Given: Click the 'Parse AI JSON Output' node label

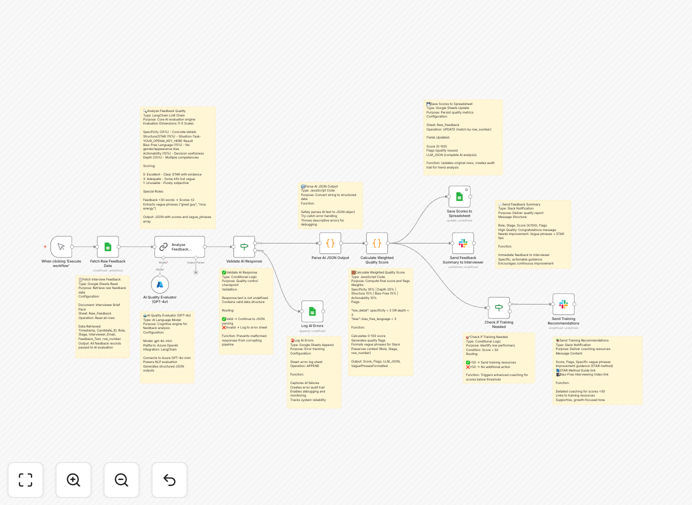Looking at the screenshot, I should click(330, 258).
